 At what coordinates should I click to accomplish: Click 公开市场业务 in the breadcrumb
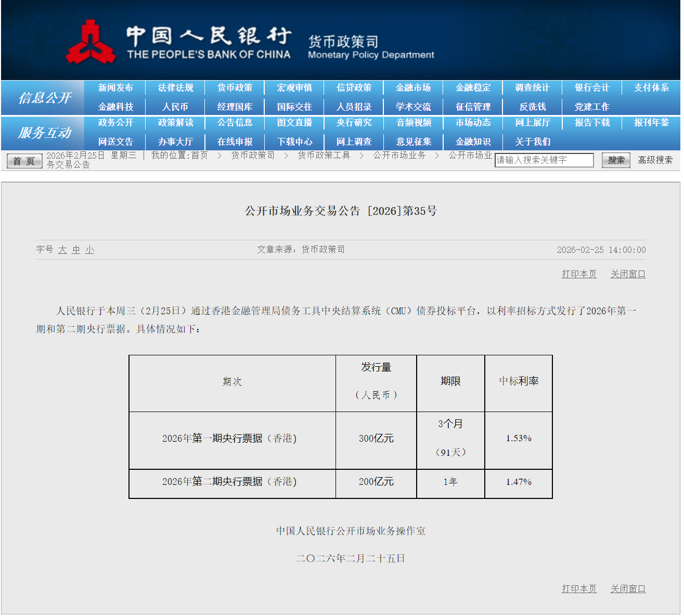399,156
